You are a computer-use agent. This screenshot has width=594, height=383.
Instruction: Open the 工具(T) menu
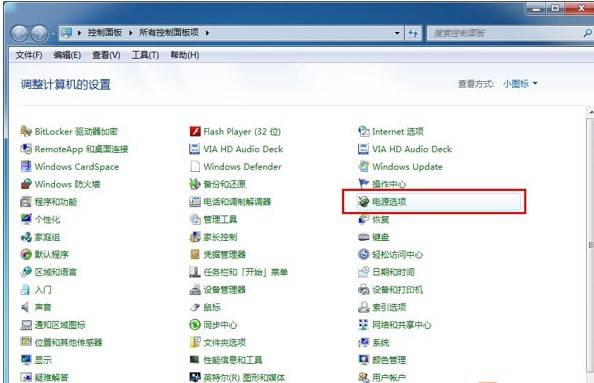coord(145,55)
